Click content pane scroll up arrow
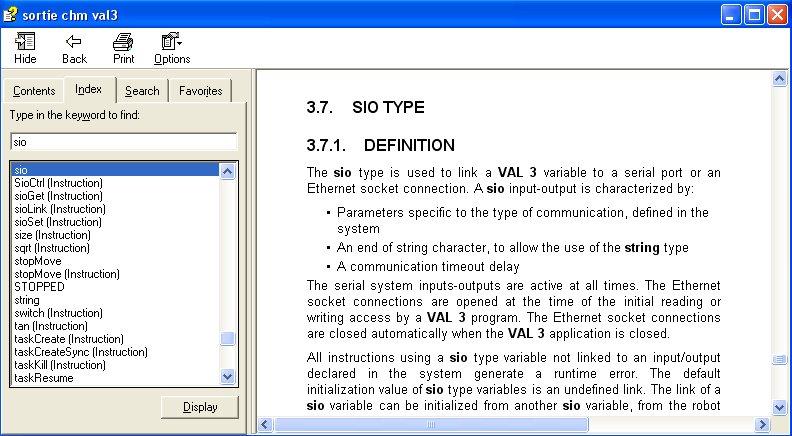This screenshot has width=792, height=436. 779,79
